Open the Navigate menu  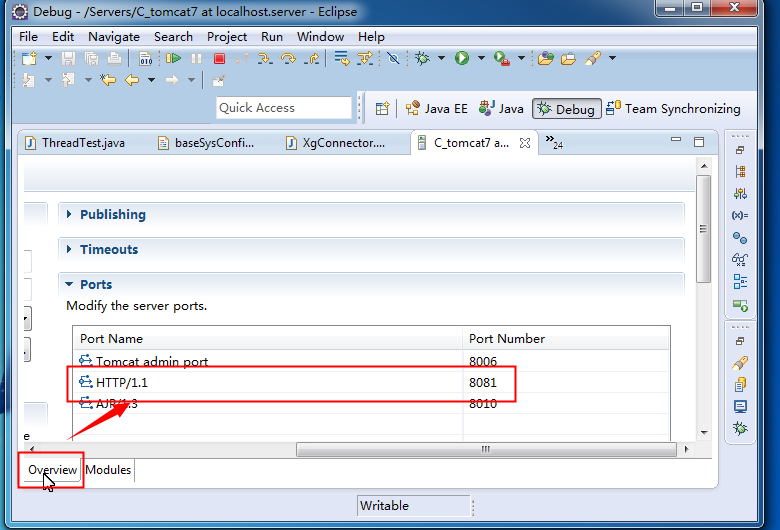[x=114, y=37]
